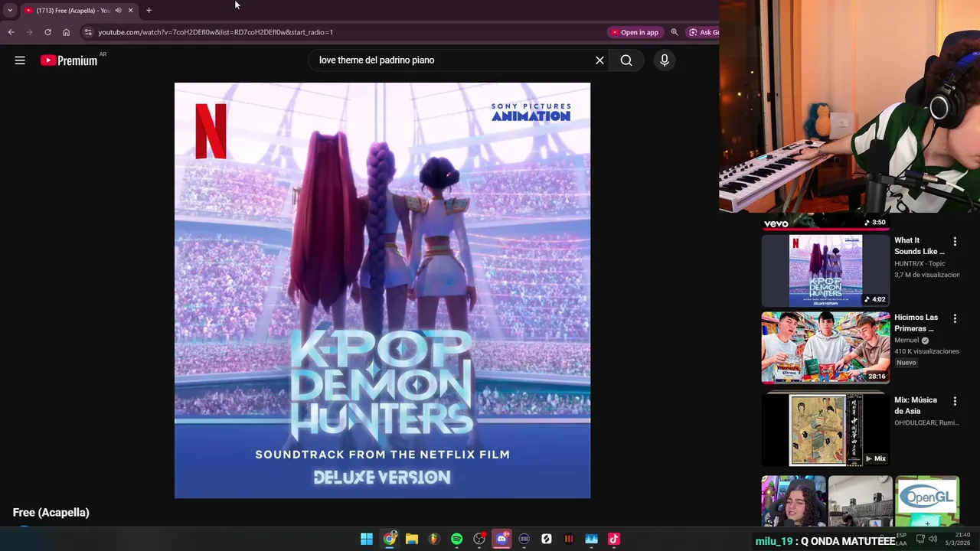
Task: Open Chrome from the taskbar
Action: (x=390, y=539)
